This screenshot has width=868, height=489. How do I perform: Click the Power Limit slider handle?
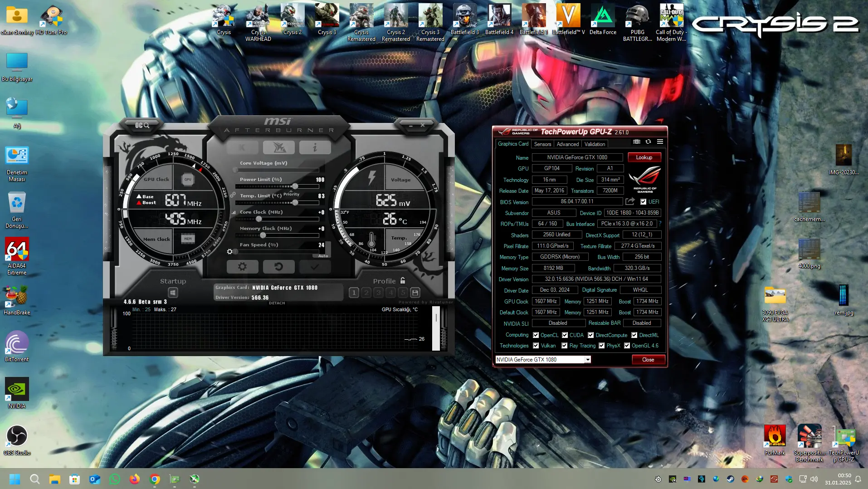tap(295, 186)
